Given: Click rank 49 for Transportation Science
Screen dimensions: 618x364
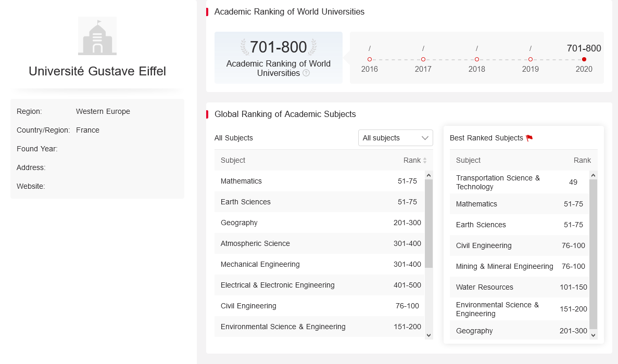Looking at the screenshot, I should (573, 182).
